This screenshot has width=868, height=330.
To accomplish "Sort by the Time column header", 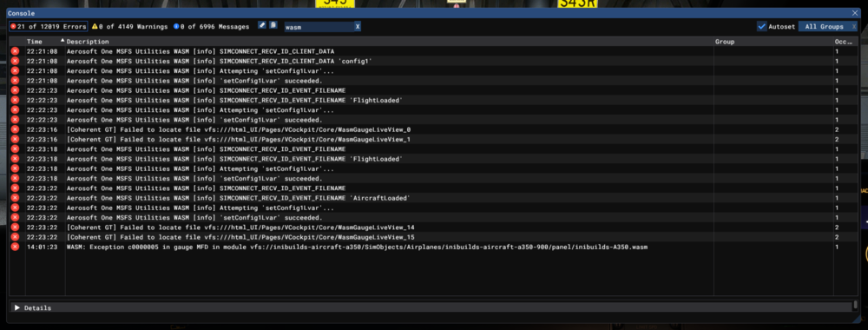I will (x=35, y=42).
